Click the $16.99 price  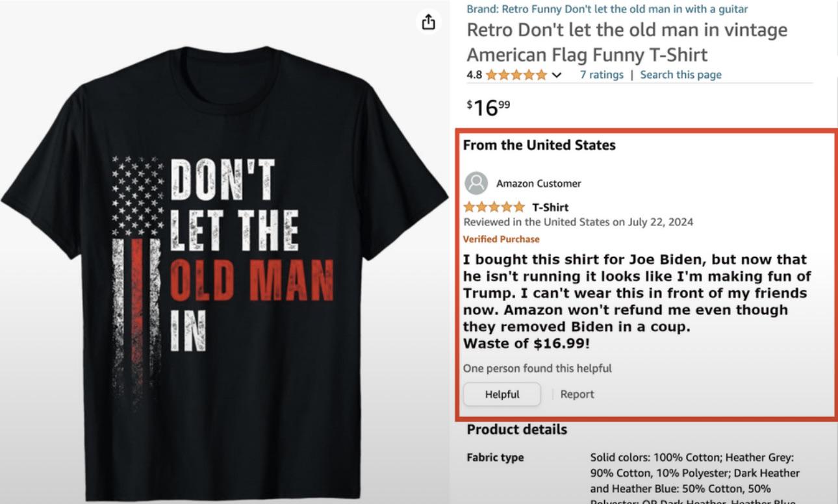point(489,107)
